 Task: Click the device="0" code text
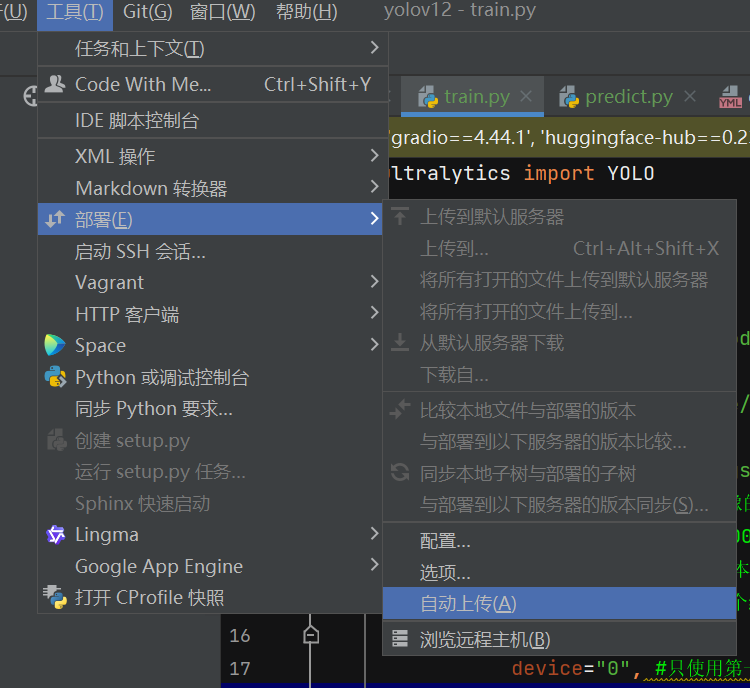(x=571, y=668)
